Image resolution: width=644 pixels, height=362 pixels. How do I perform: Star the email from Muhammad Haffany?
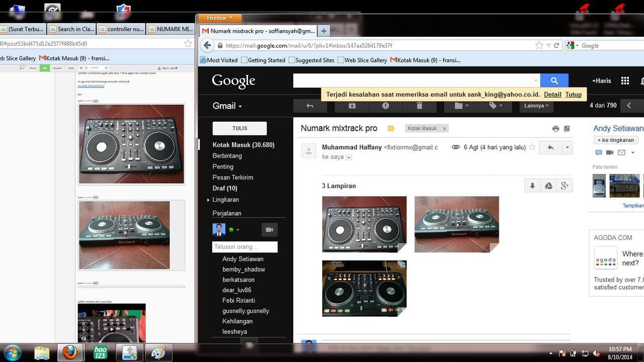pos(532,147)
